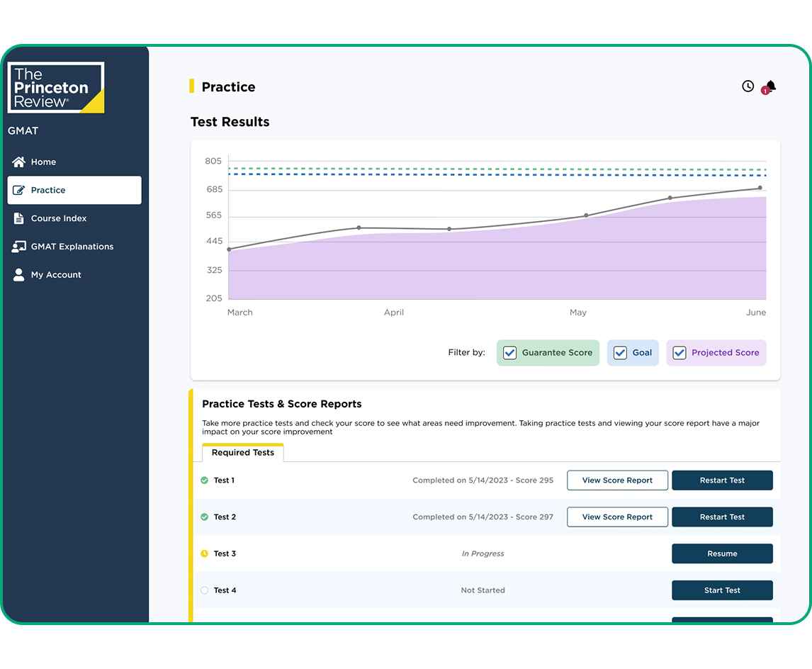Viewport: 812px width, 669px height.
Task: Click Test 3 in-progress clock icon
Action: [x=205, y=553]
